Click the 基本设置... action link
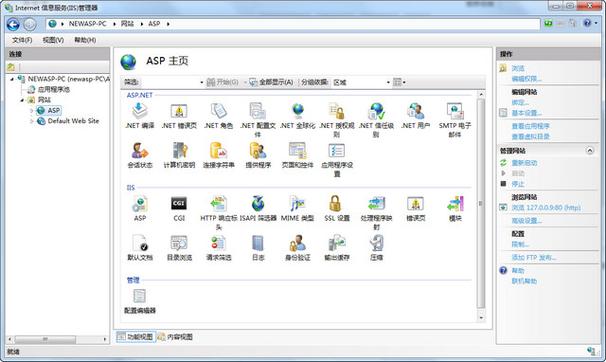 pos(526,113)
